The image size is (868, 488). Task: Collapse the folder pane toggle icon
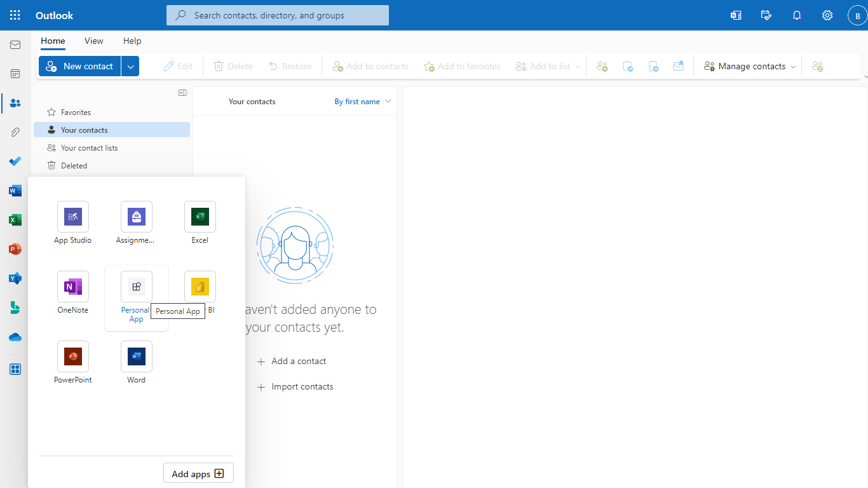pos(182,93)
